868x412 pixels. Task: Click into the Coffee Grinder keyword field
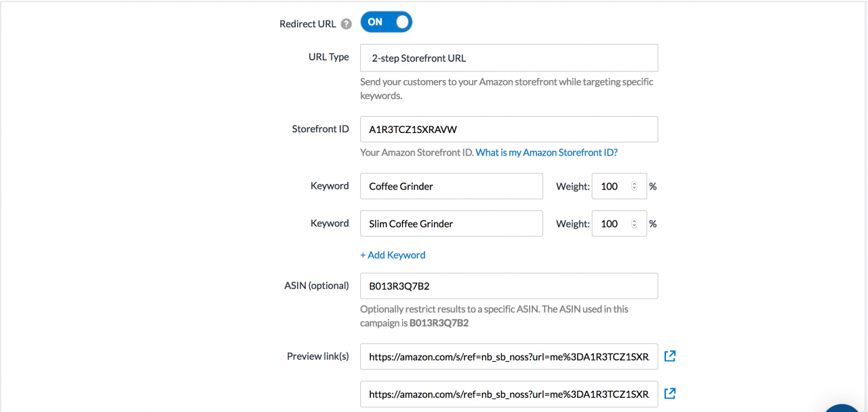451,186
